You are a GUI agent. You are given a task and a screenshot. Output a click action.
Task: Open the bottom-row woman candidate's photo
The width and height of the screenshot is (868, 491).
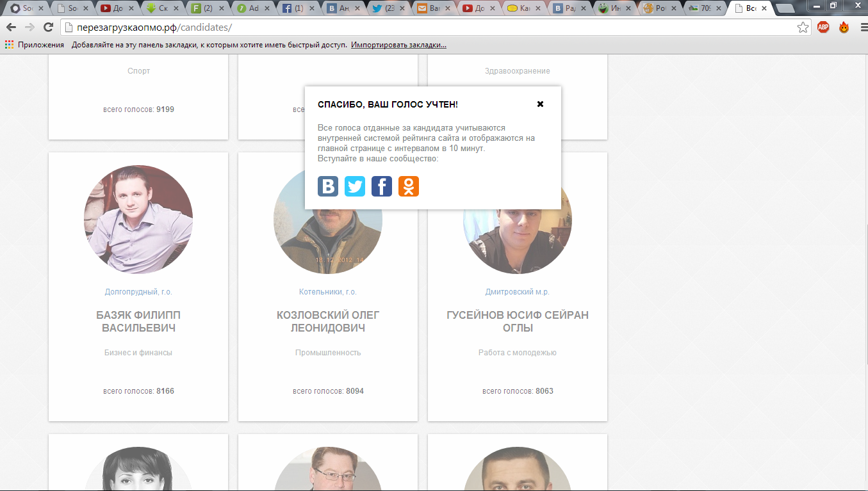(138, 469)
